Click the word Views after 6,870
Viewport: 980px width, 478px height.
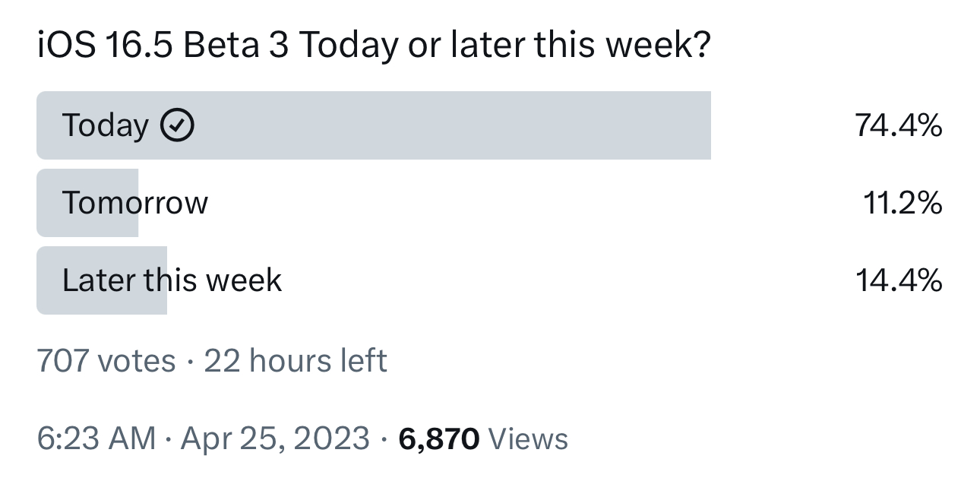(528, 439)
